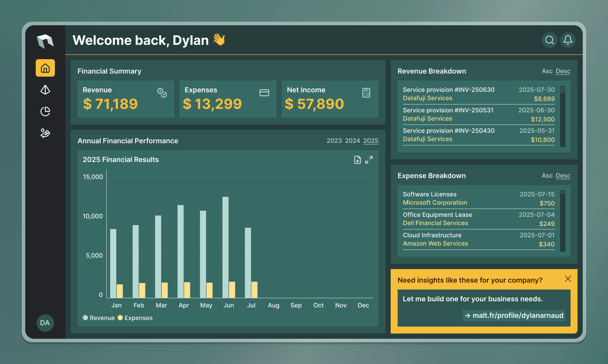Click the 2025-07-30 date
The image size is (608, 364).
[x=537, y=90]
